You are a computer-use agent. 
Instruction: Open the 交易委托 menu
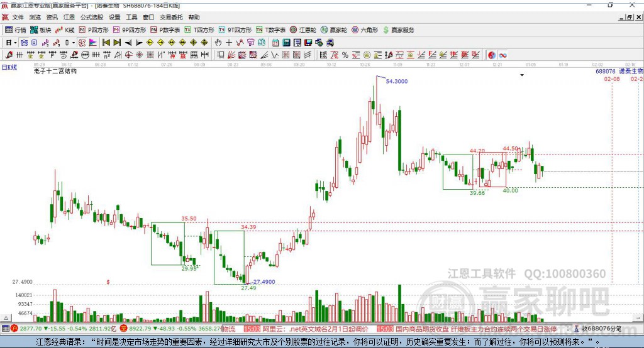pos(171,17)
